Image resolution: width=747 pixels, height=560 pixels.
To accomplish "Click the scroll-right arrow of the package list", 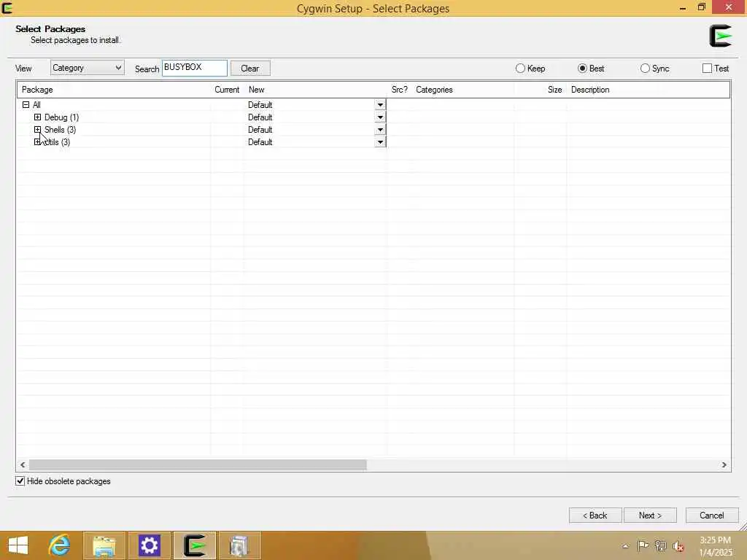I will coord(724,464).
